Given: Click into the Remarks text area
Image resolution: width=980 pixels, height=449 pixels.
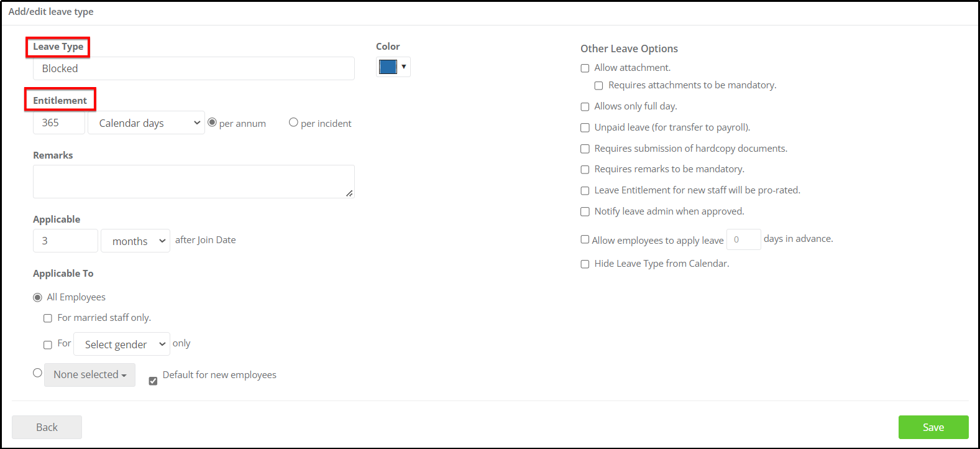Looking at the screenshot, I should coord(194,182).
